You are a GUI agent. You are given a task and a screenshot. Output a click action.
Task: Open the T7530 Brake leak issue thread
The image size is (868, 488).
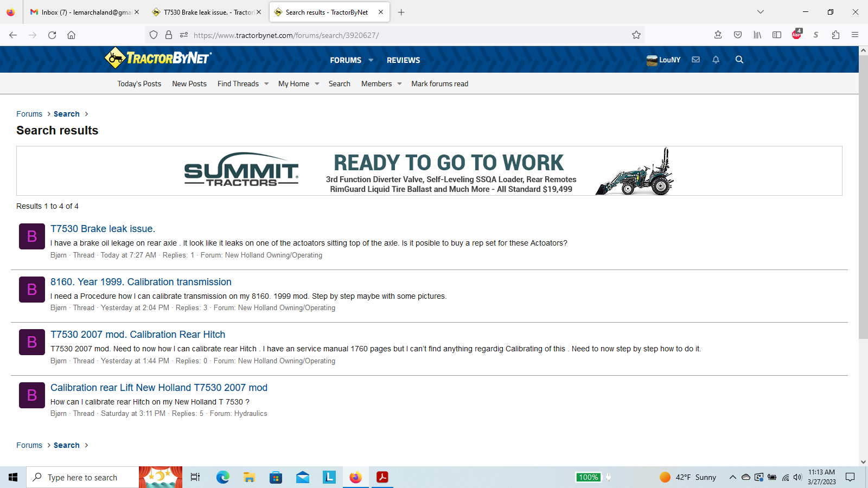click(103, 229)
